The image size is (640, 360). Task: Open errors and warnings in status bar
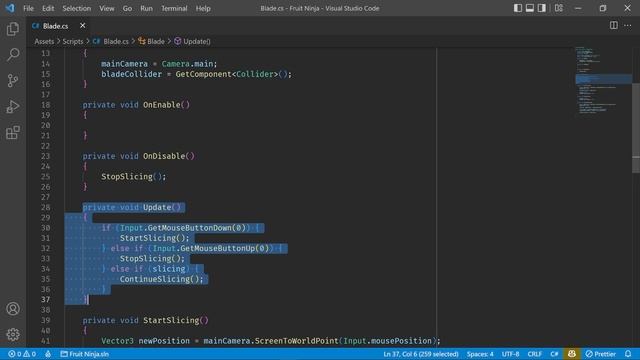point(22,354)
